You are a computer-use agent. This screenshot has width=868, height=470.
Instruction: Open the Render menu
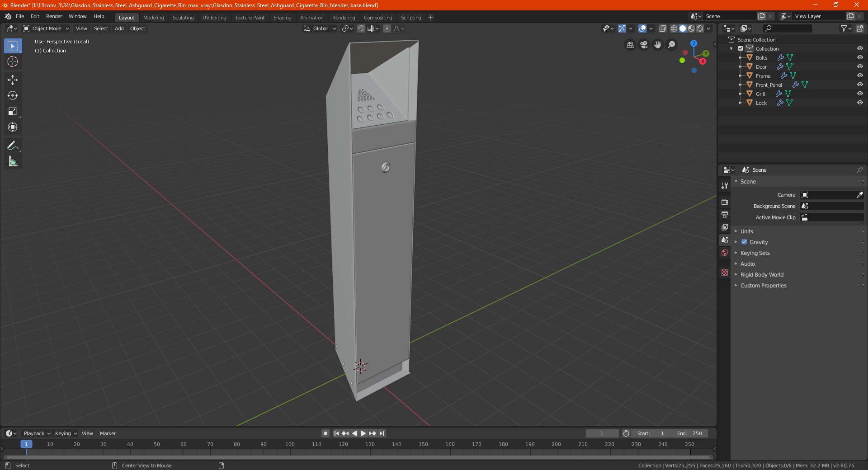pyautogui.click(x=54, y=16)
